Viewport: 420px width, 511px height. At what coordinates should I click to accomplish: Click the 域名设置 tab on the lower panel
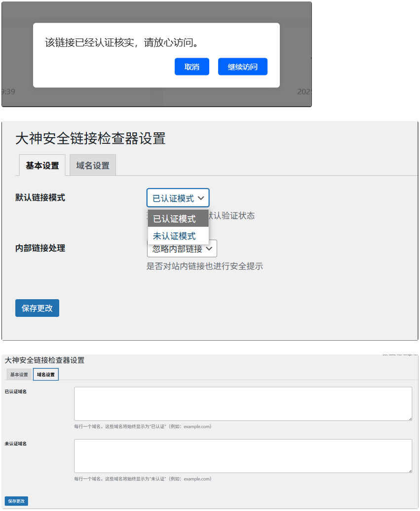[x=46, y=374]
